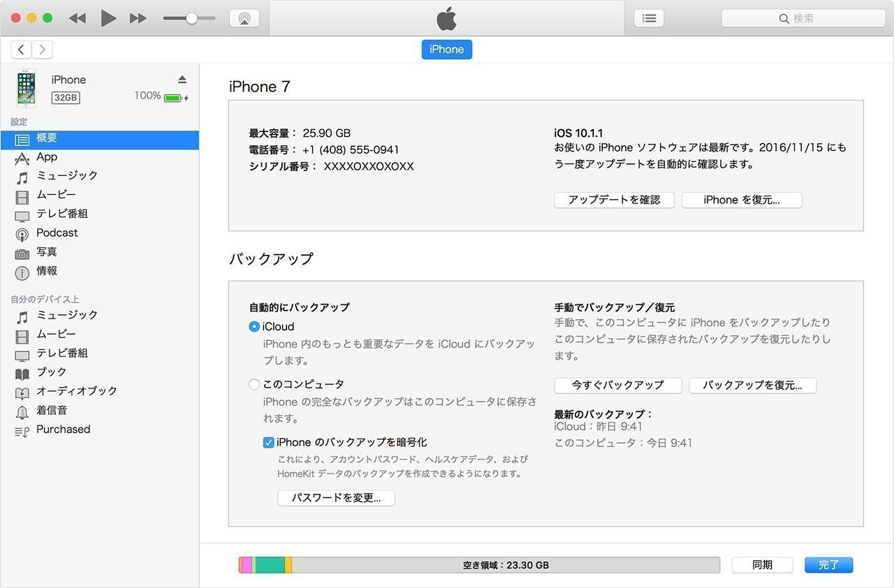Click the iCloud：昨日 9:41 backup entry
This screenshot has width=894, height=588.
click(x=598, y=426)
